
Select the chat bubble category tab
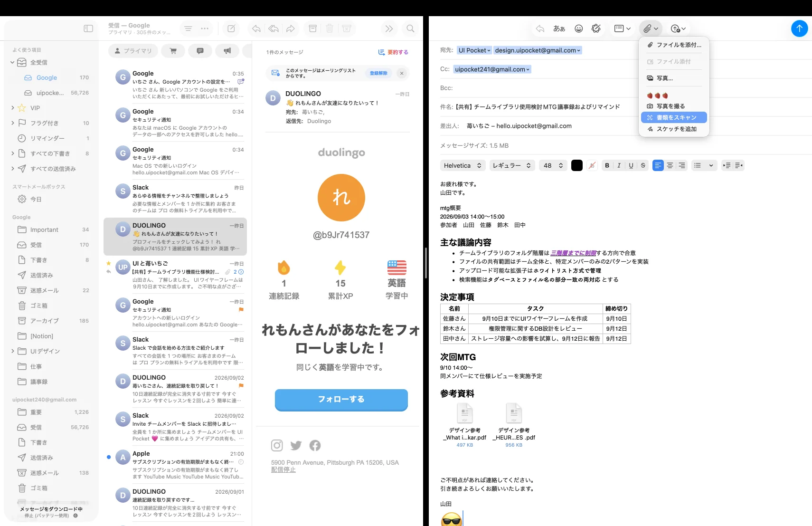[x=200, y=51]
